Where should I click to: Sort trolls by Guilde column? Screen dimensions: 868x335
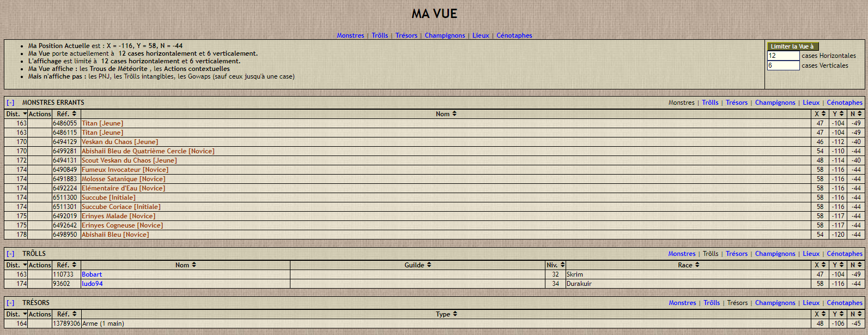coord(429,265)
